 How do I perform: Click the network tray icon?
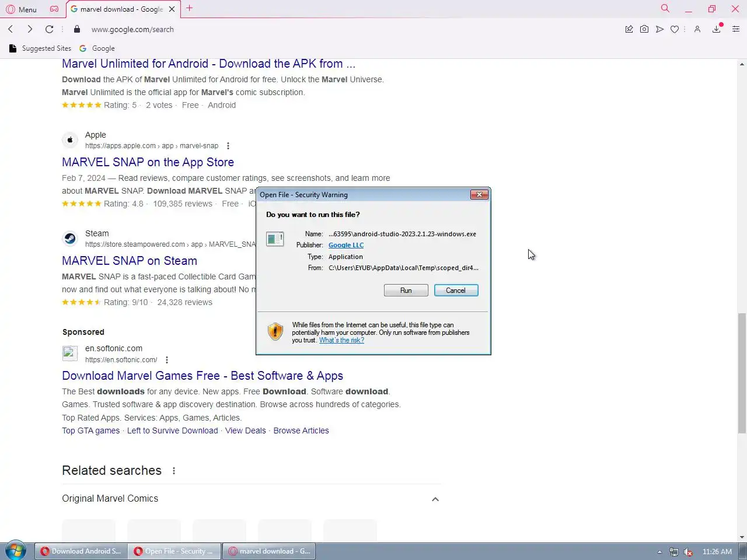click(x=674, y=552)
